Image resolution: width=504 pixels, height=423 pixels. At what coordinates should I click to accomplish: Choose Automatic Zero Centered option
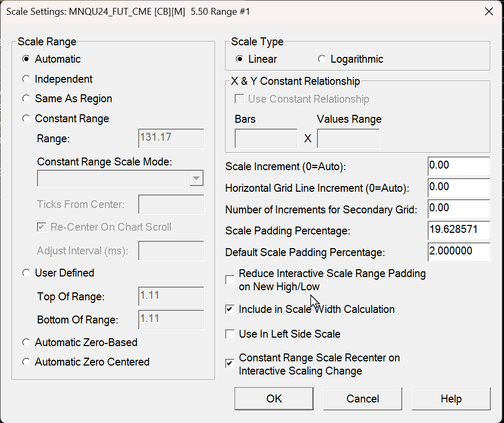click(26, 362)
